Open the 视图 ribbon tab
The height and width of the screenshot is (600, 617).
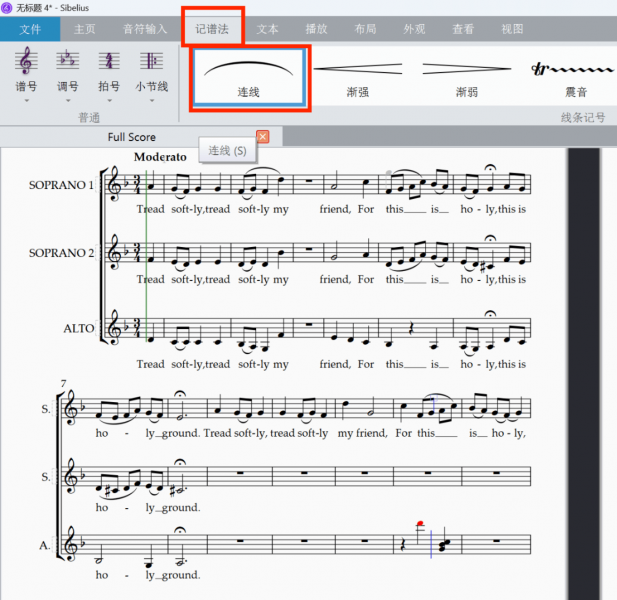(x=512, y=29)
